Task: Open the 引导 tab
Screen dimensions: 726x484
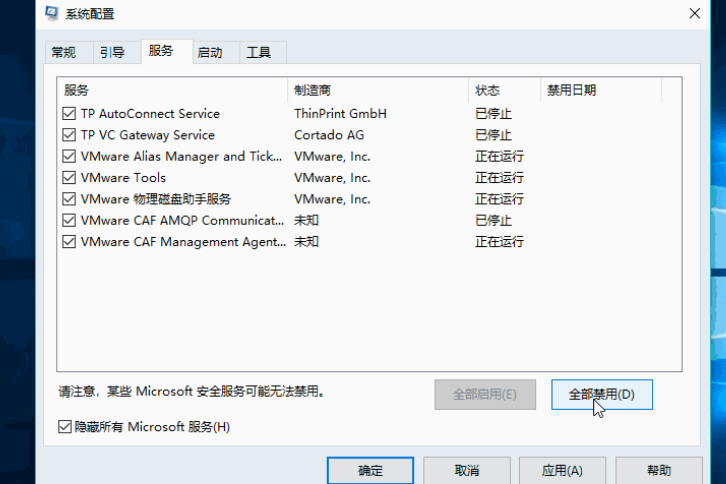Action: (111, 52)
